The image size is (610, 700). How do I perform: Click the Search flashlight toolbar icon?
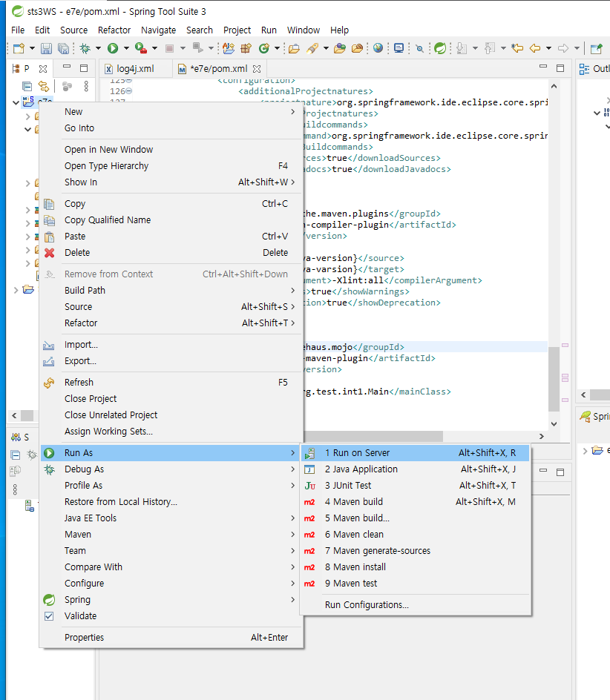click(x=312, y=48)
